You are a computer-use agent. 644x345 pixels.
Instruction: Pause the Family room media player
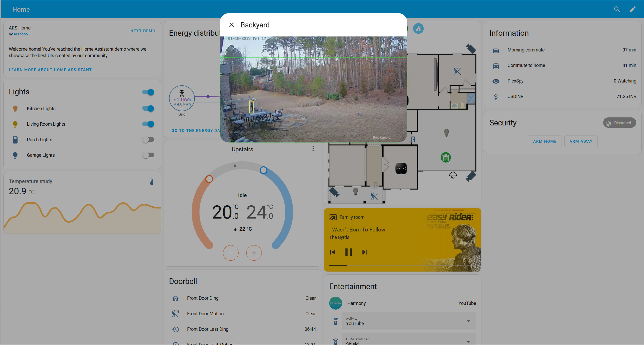348,252
